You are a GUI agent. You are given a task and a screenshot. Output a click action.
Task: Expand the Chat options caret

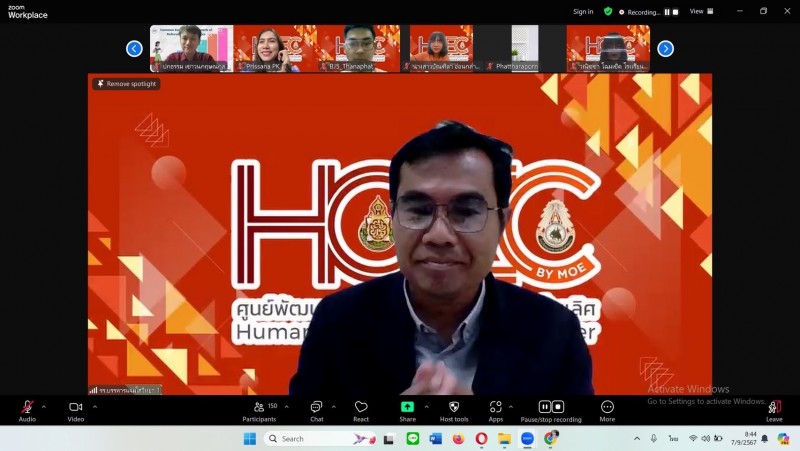tap(334, 407)
